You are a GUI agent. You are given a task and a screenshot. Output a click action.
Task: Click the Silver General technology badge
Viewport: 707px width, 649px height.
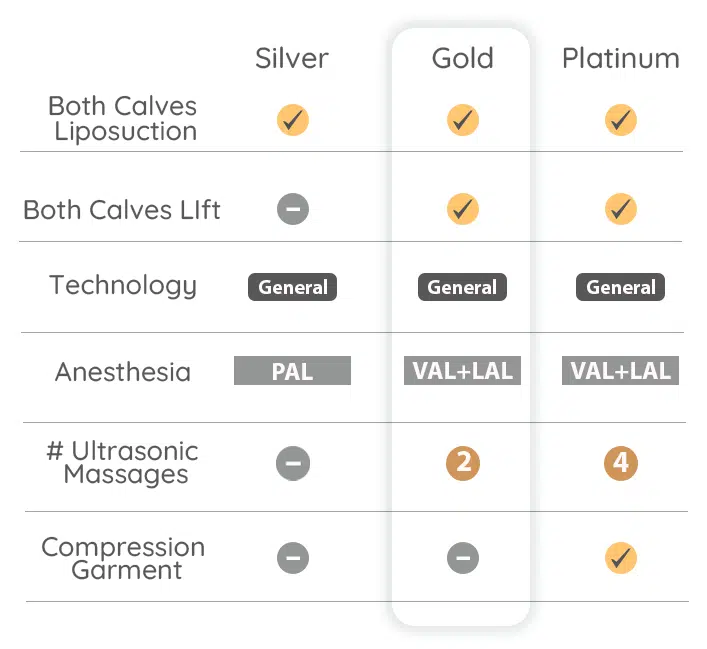[293, 287]
